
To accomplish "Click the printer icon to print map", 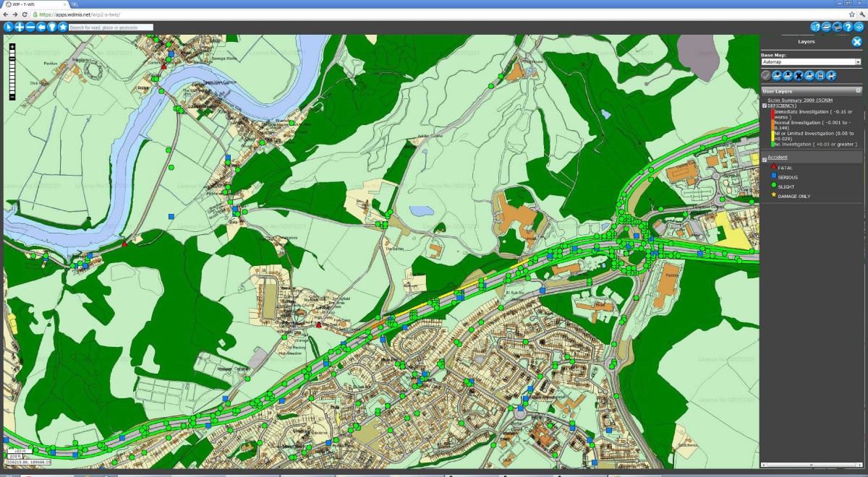I will (837, 27).
